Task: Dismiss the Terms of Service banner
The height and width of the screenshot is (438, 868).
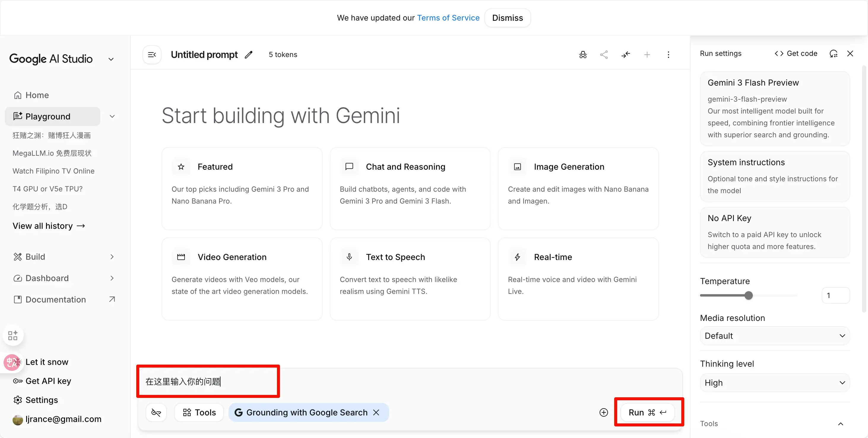Action: click(x=507, y=18)
